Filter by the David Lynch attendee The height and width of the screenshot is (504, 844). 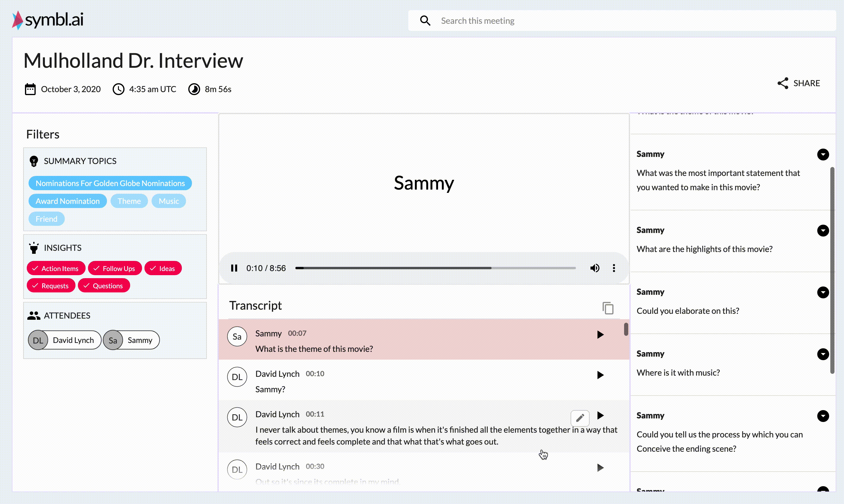coord(64,340)
